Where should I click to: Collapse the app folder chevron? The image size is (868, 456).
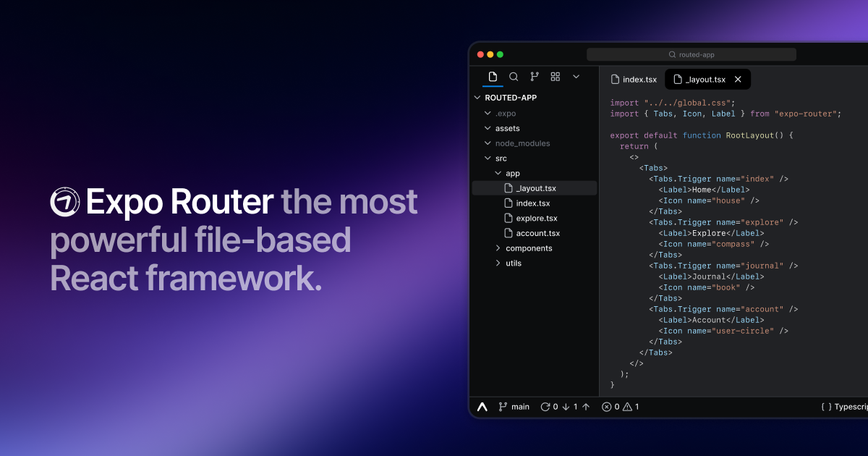(498, 173)
